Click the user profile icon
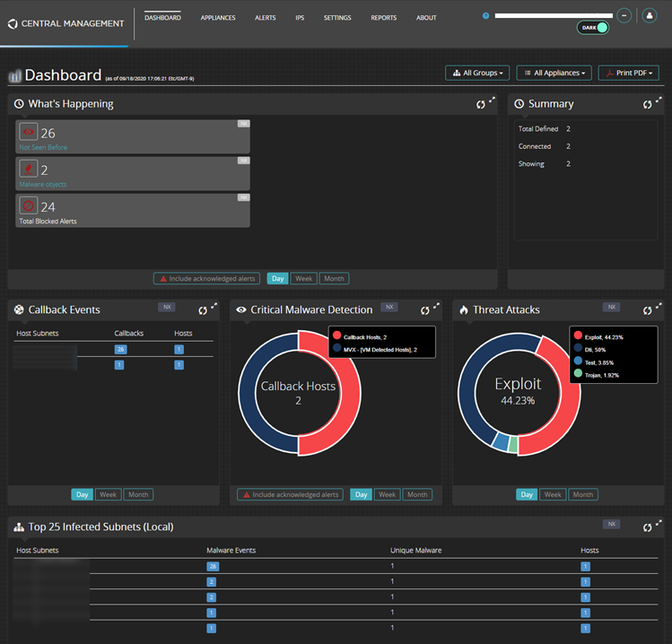Screen dimensions: 672x644 (650, 16)
